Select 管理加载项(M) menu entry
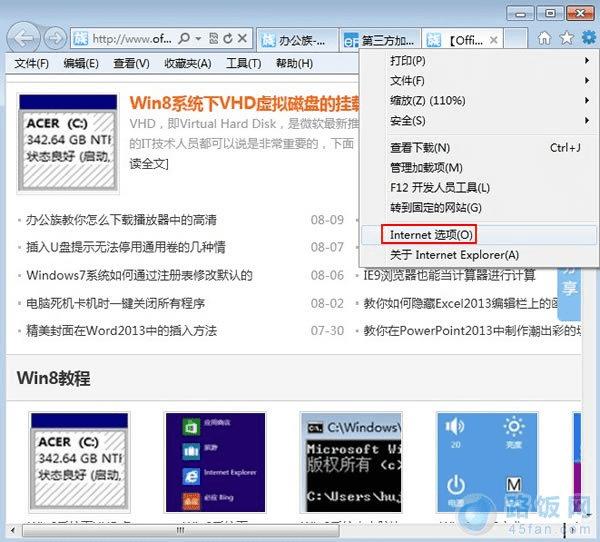 tap(479, 168)
